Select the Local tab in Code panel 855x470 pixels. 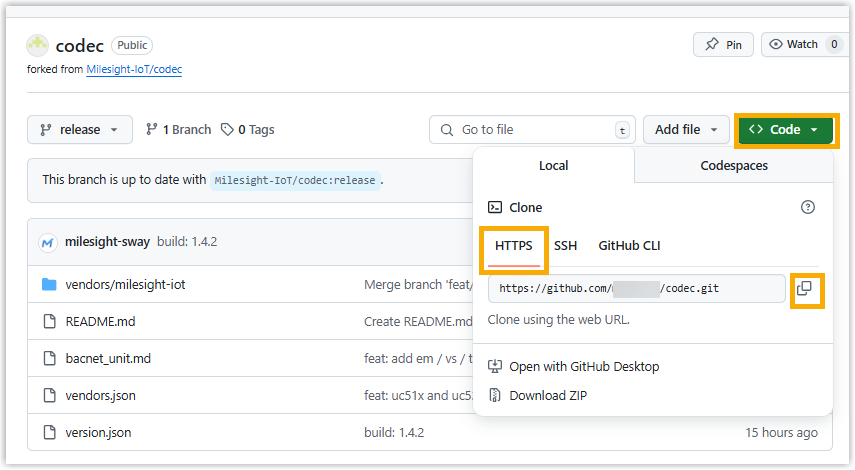point(553,166)
